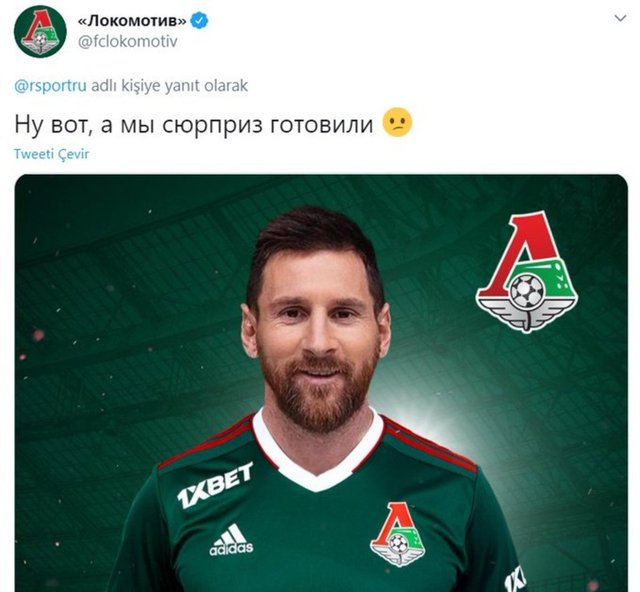The height and width of the screenshot is (592, 640).
Task: Click Tweeti Çevir to translate
Action: pos(51,154)
